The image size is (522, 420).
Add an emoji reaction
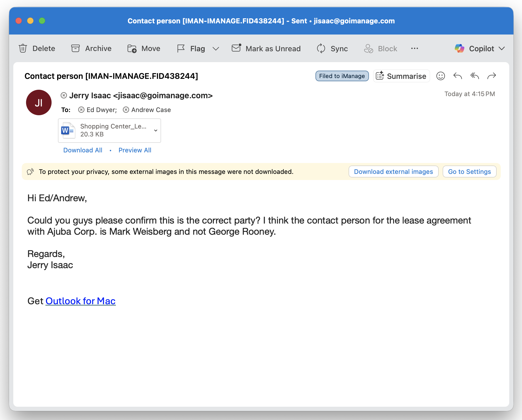coord(440,76)
